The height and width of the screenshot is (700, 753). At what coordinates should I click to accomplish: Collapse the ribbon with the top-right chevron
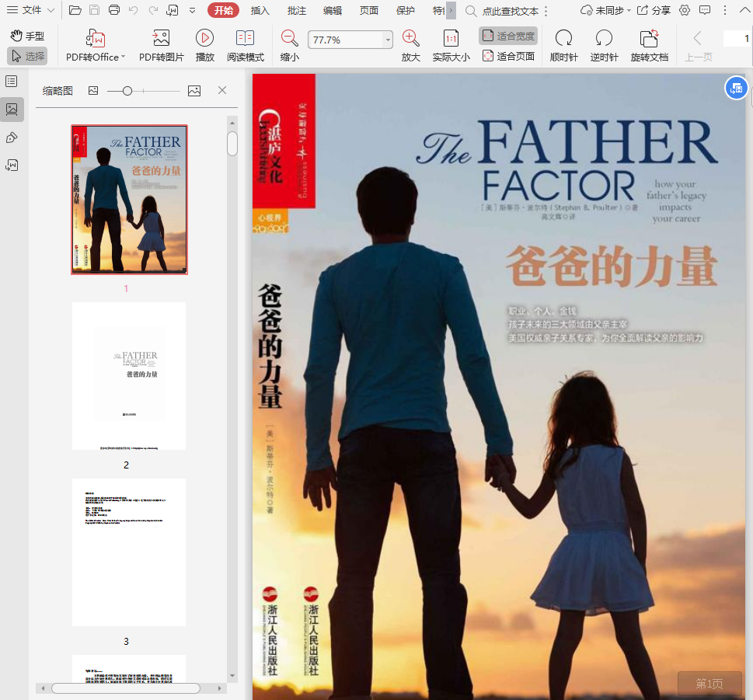pos(744,10)
